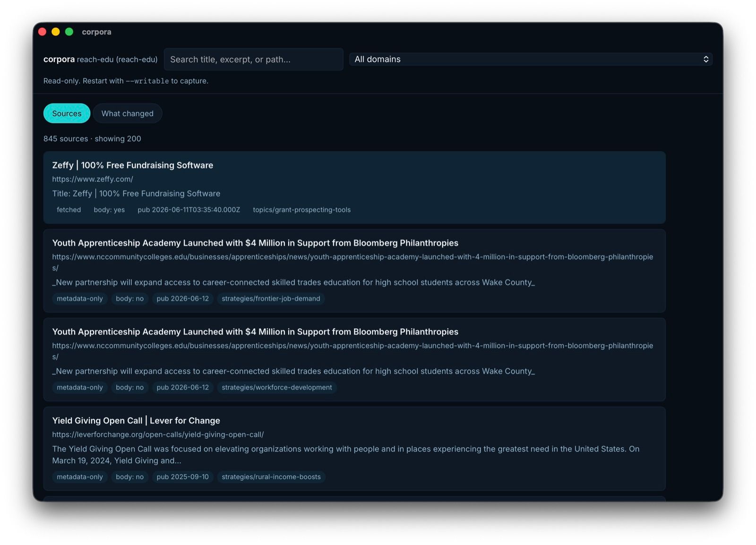This screenshot has width=756, height=545.
Task: Open the Zeffy 100% Free Fundraising Software card title
Action: click(x=133, y=165)
